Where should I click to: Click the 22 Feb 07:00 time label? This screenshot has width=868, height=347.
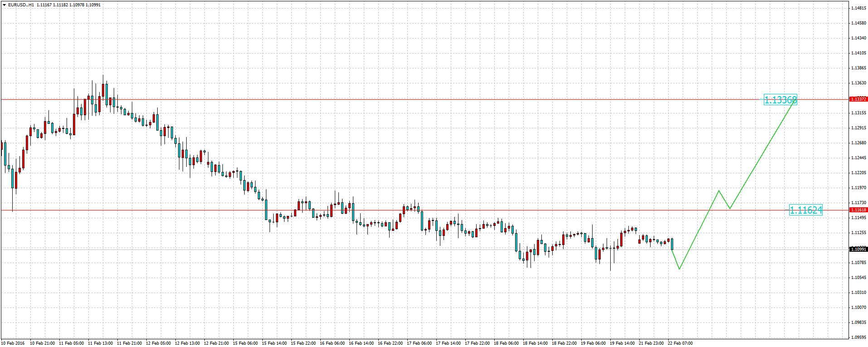(680, 343)
